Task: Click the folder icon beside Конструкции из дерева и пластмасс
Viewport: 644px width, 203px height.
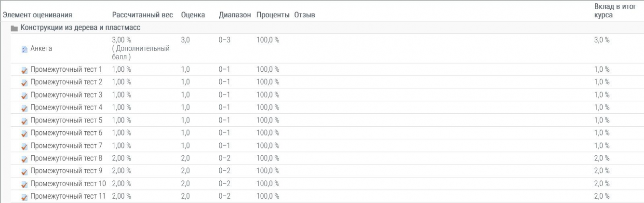Action: click(x=14, y=28)
